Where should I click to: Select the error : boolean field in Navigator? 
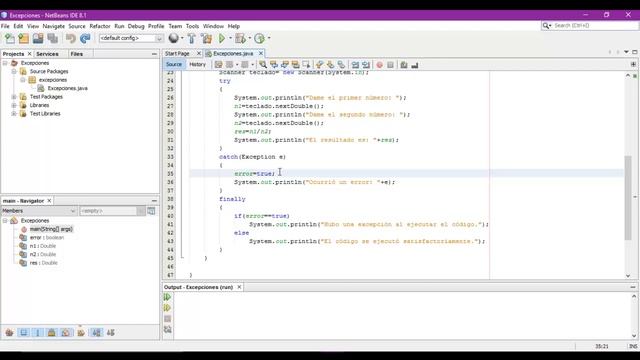point(47,238)
